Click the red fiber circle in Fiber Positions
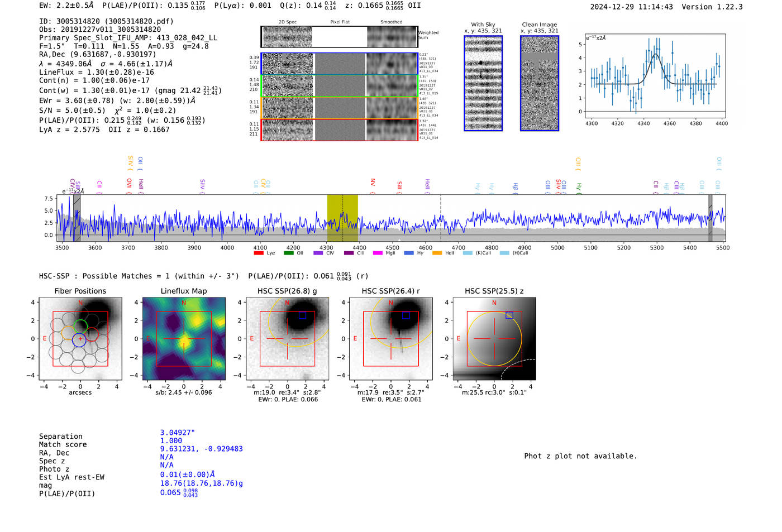This screenshot has height=532, width=782. [92, 335]
